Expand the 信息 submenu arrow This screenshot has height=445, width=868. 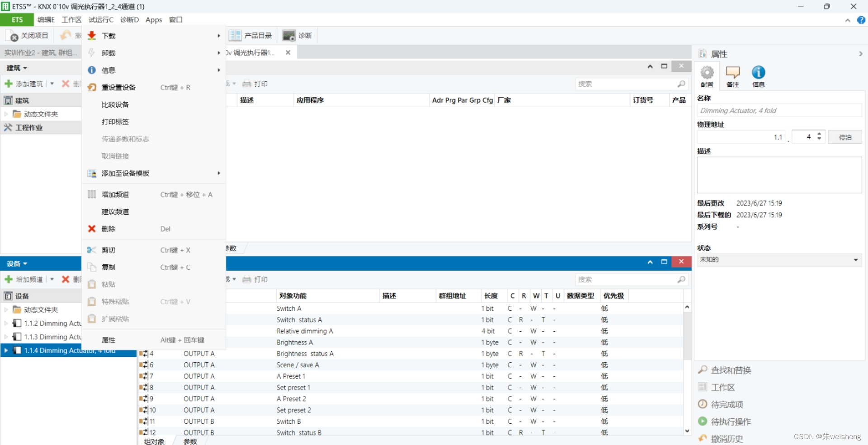tap(219, 70)
